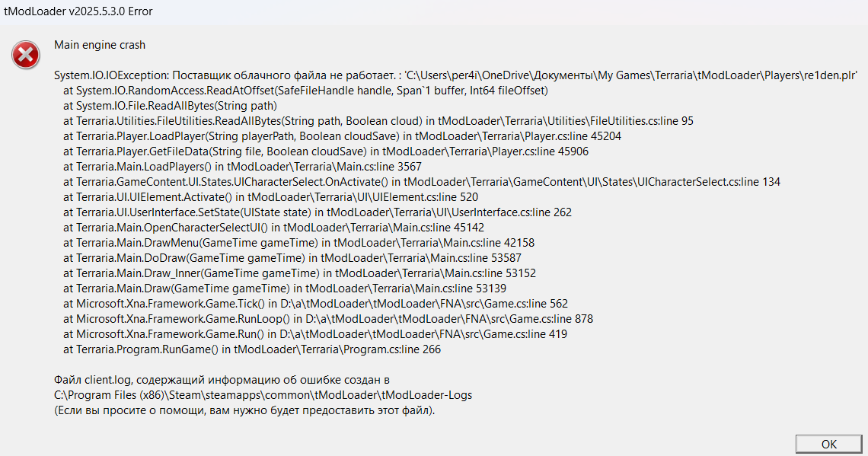Click the client.log file notice text

click(222, 379)
